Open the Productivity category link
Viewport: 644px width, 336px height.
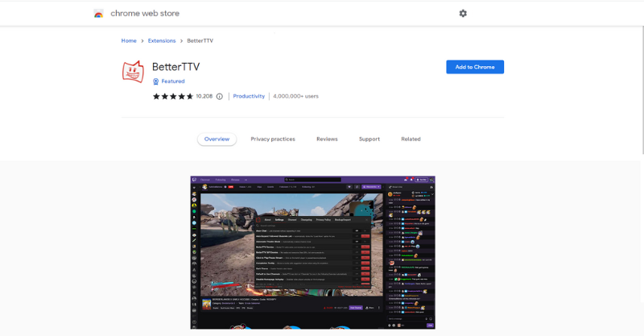(249, 96)
